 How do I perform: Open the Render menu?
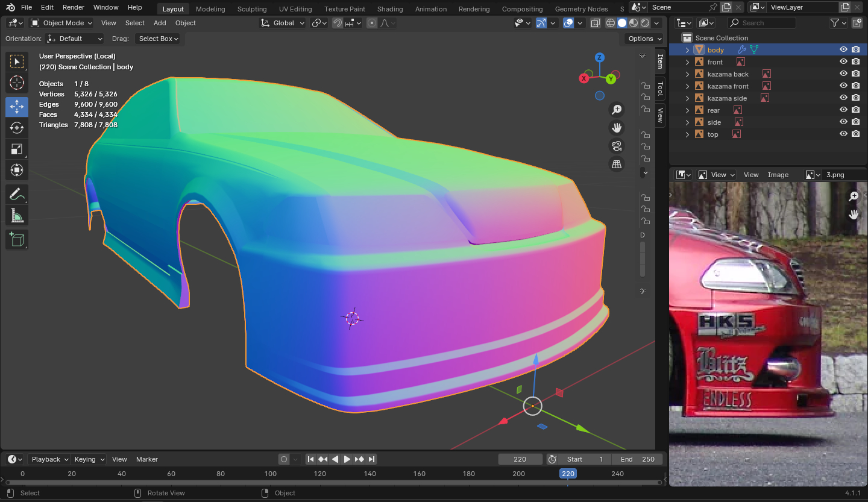point(74,7)
